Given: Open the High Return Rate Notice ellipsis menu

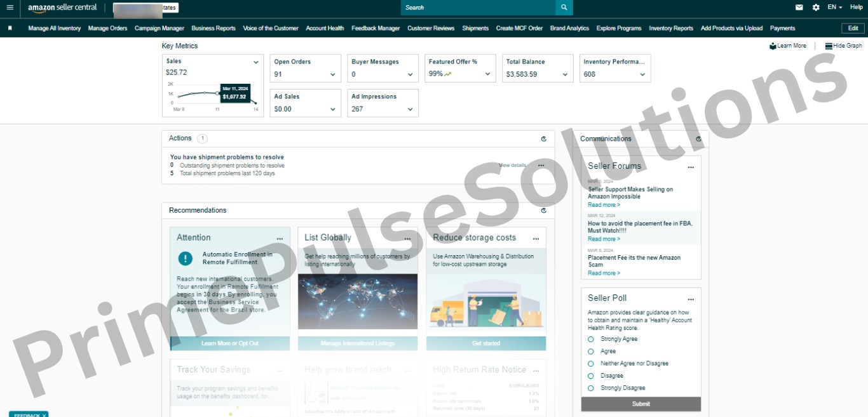Looking at the screenshot, I should coord(536,371).
